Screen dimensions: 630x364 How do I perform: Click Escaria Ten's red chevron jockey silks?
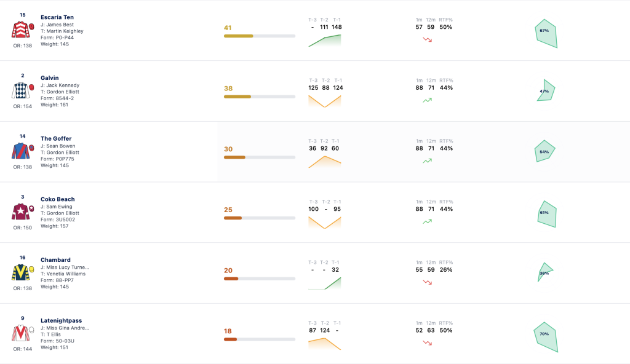click(x=20, y=30)
